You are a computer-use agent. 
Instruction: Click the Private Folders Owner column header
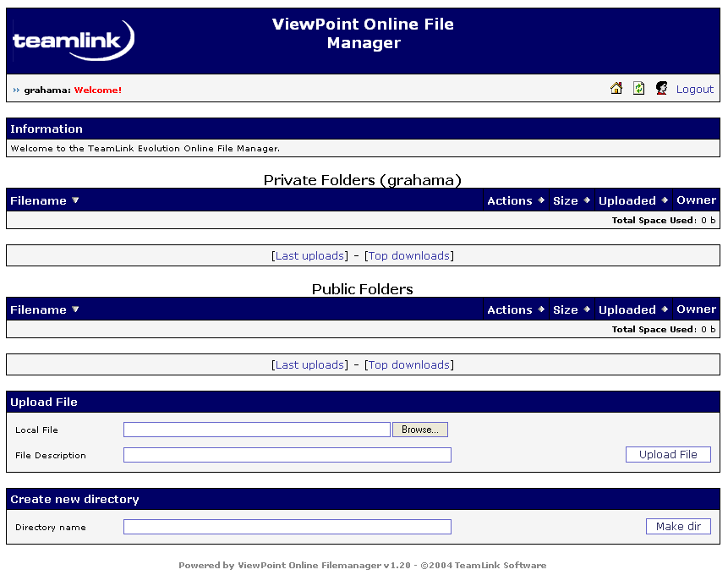(696, 200)
